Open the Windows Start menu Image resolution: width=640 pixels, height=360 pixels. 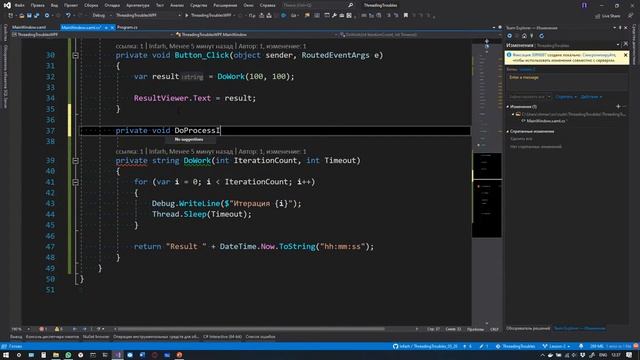coord(6,355)
